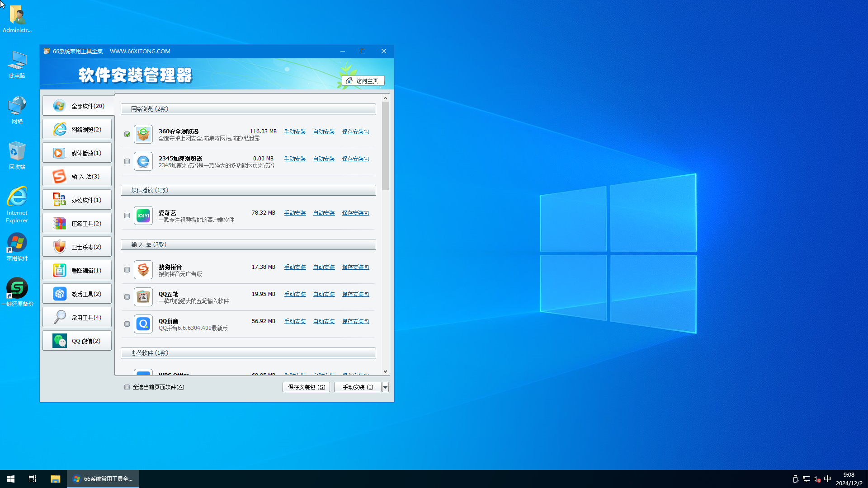Click 自动安装 link for 搜狗拼音
Image resolution: width=868 pixels, height=488 pixels.
click(x=324, y=267)
